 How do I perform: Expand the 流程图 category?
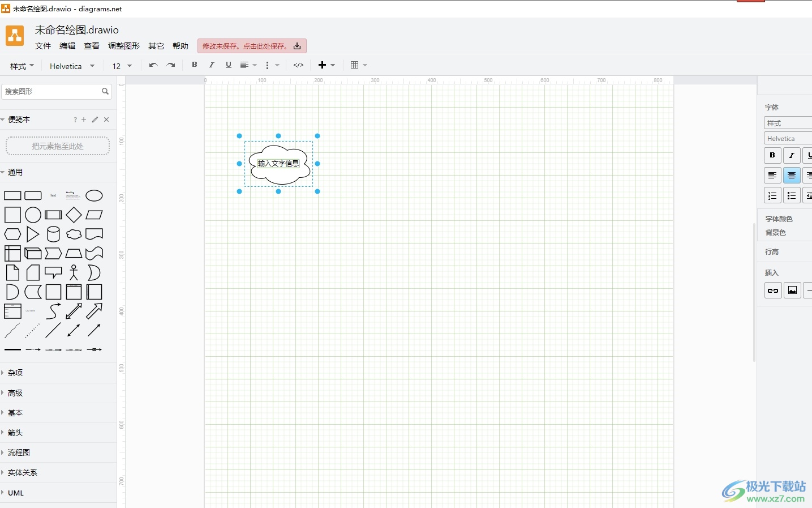point(19,452)
